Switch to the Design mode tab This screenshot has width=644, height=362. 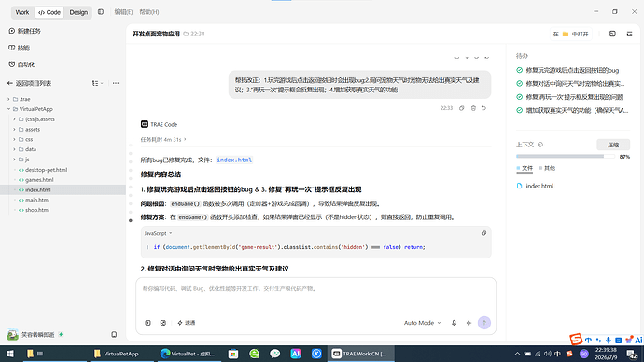pyautogui.click(x=78, y=12)
